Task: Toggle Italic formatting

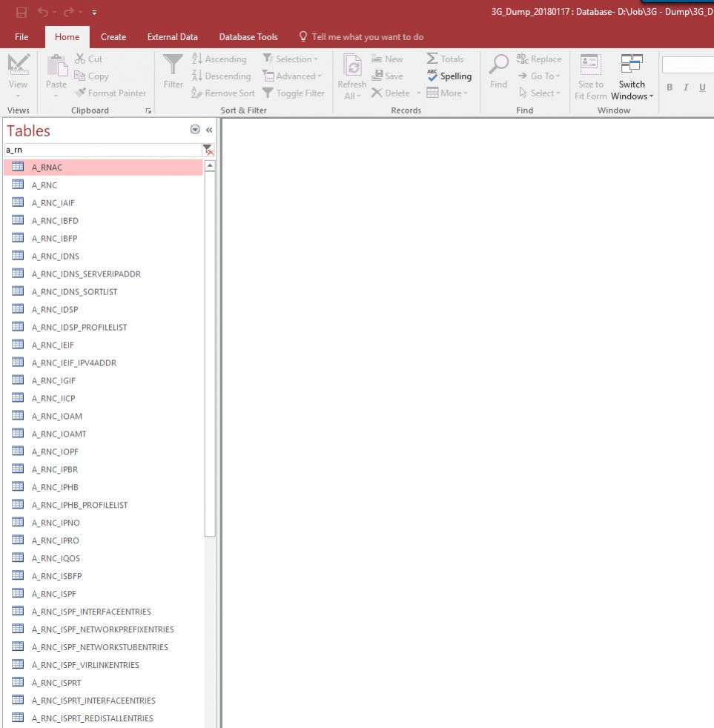Action: pos(686,87)
